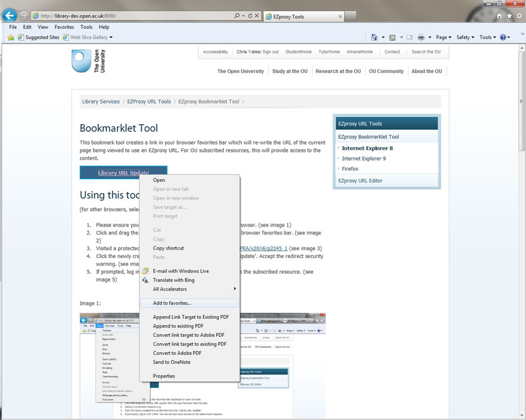
Task: Click Library Services breadcrumb
Action: coord(101,101)
